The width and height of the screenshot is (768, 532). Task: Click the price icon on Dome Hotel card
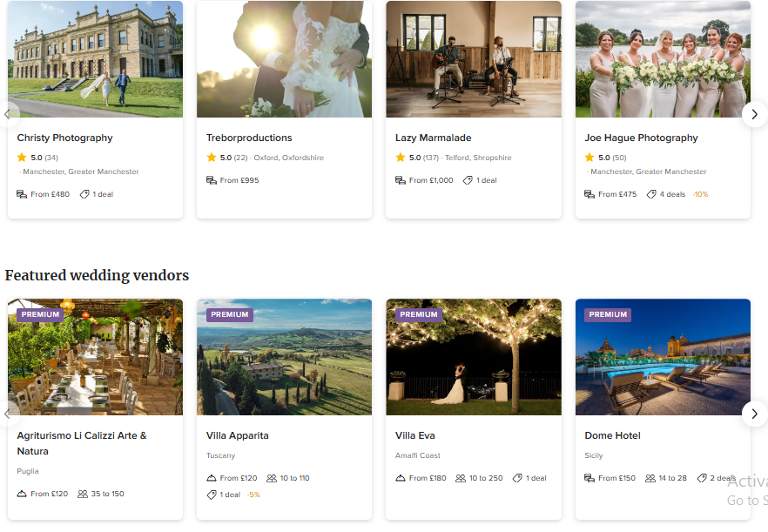589,478
